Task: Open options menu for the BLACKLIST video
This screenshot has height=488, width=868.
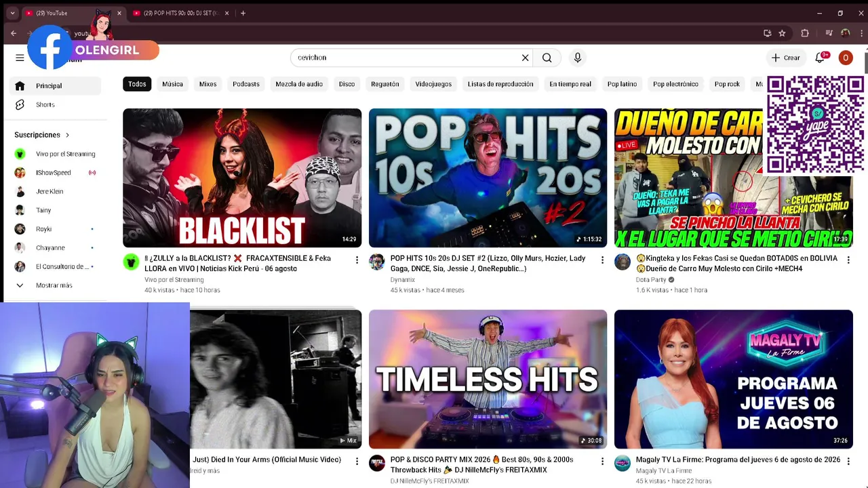Action: 357,260
